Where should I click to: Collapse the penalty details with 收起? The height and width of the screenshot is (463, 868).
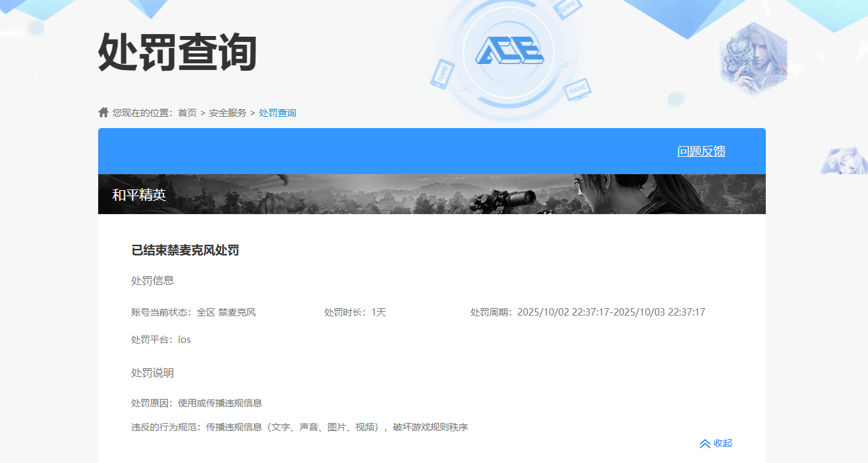(716, 443)
